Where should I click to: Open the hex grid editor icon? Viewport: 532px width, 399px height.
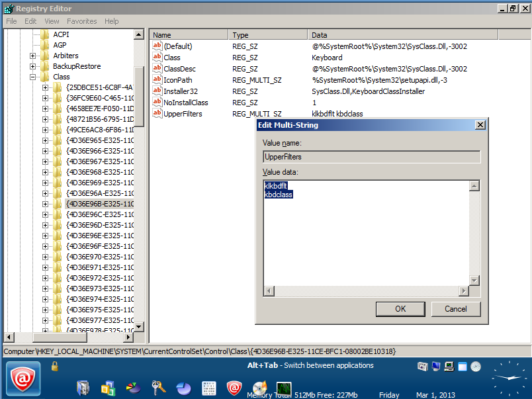208,388
